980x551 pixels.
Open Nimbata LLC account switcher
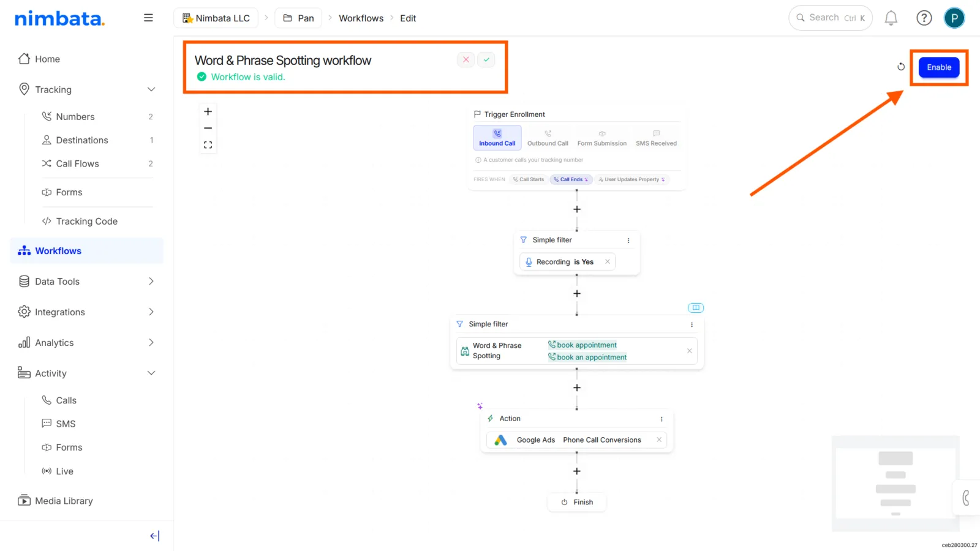coord(216,18)
